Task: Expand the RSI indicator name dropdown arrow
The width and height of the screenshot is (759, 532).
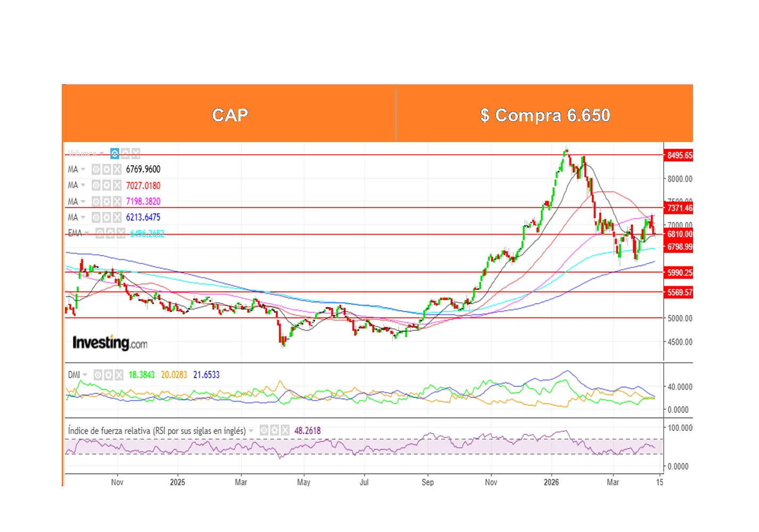Action: pyautogui.click(x=251, y=431)
